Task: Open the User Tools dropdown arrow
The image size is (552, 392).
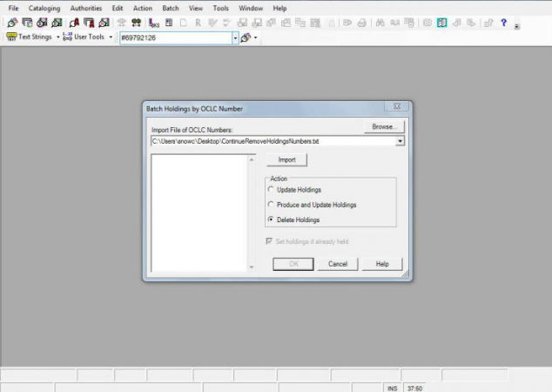Action: coord(111,37)
